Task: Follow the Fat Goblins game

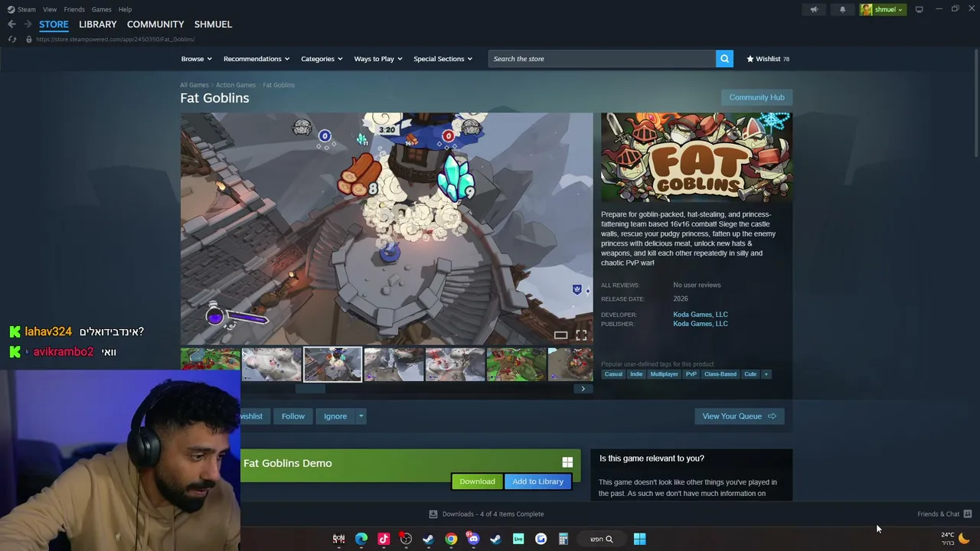Action: click(293, 416)
